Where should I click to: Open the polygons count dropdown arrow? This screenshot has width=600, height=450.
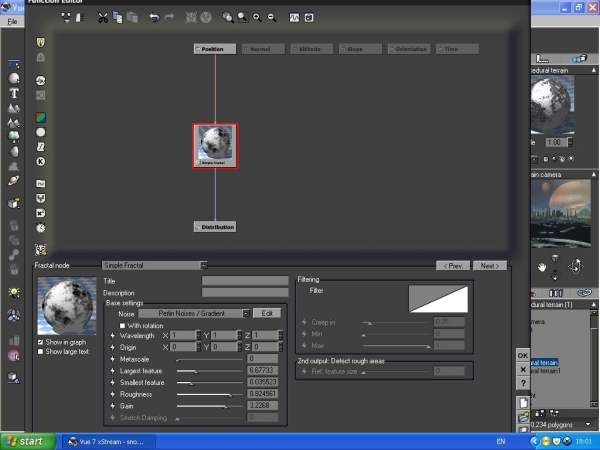coord(588,424)
